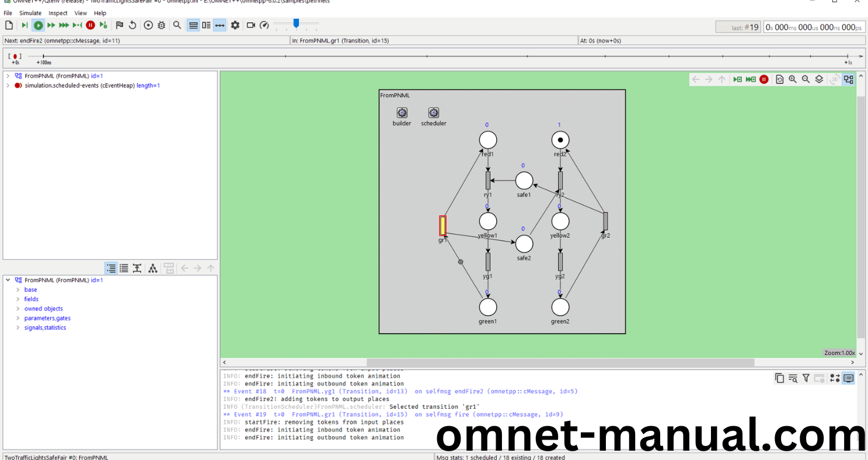Expand the simulation.scheduled-events tree item

click(x=9, y=85)
